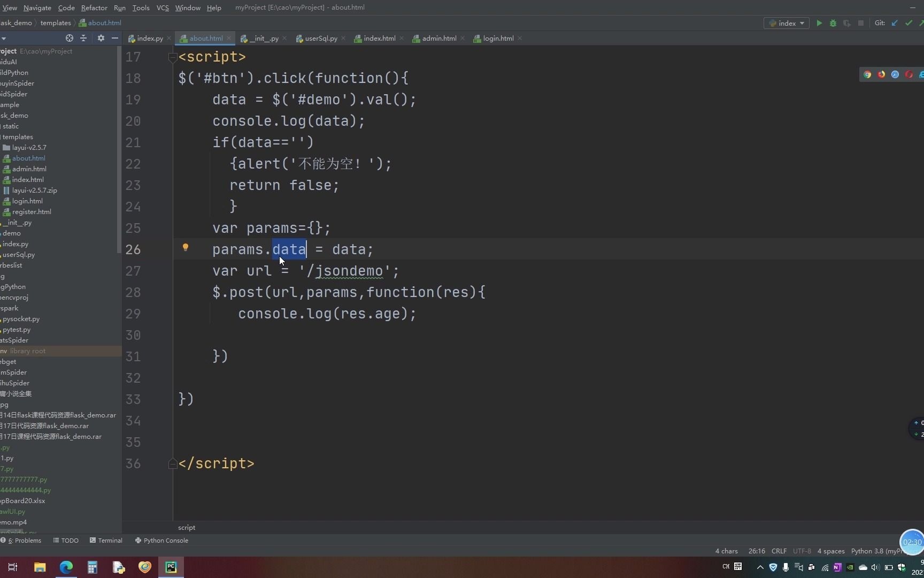Click the intention lightbulb on line 26

186,247
